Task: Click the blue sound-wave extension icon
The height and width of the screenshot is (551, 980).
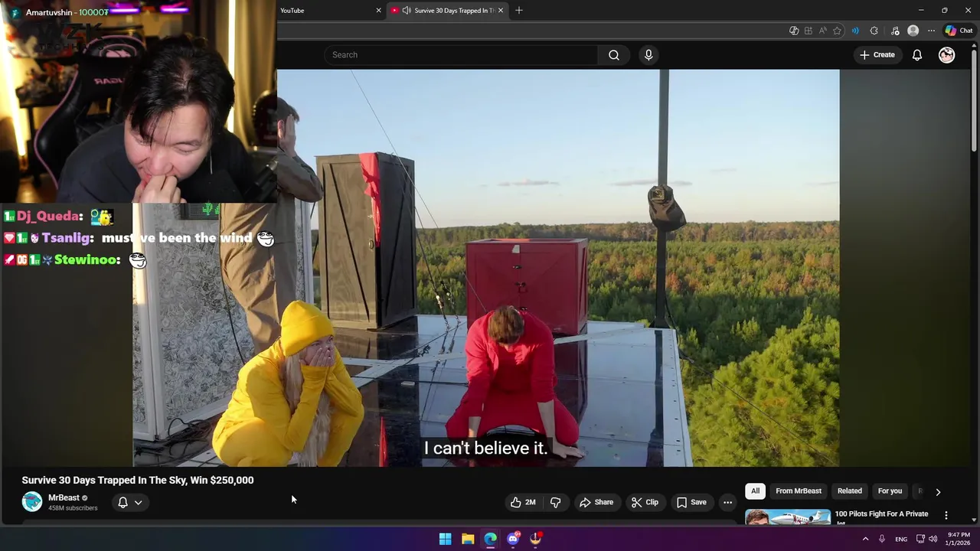Action: 855,31
